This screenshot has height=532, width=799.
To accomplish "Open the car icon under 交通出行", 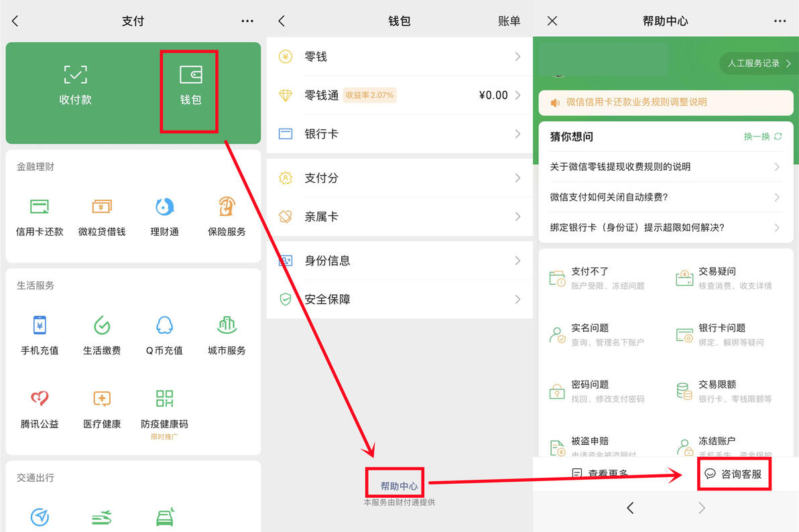I will coord(165,517).
